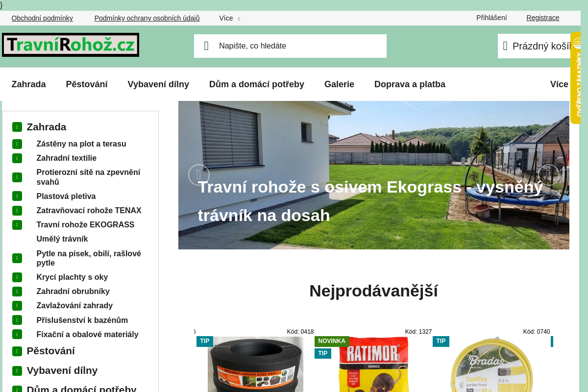Expand Krycí plachty s oky arrow
The height and width of the screenshot is (392, 588).
(17, 277)
